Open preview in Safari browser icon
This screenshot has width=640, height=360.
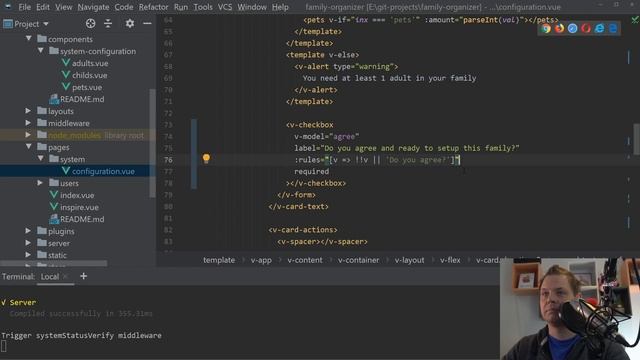573,28
